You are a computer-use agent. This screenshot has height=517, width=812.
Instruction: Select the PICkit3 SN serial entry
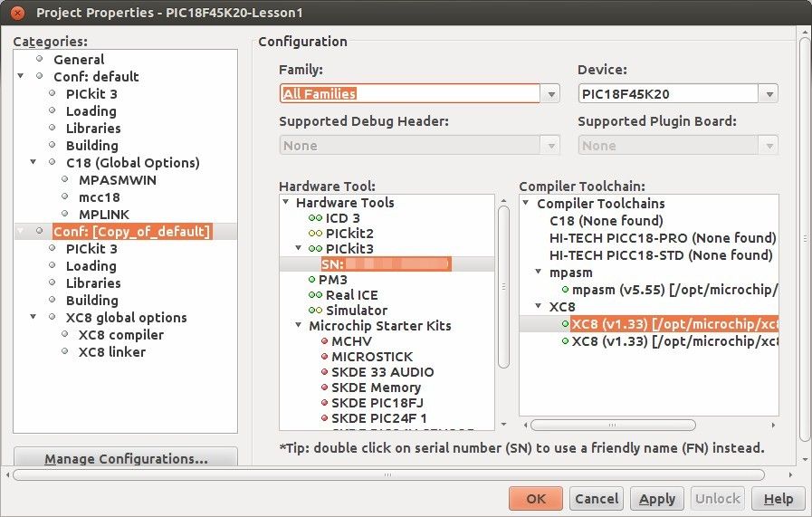386,264
